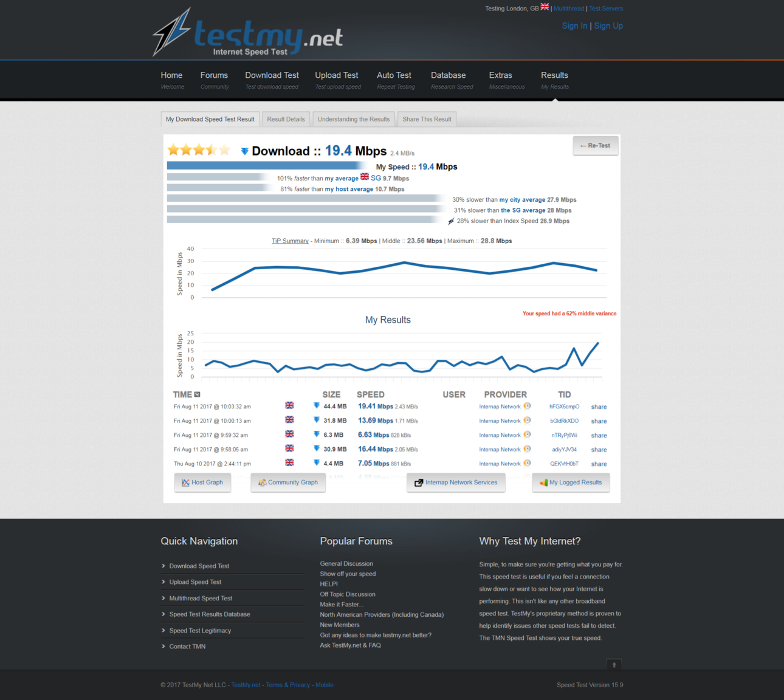Click the flag icon next to my average
Image resolution: width=784 pixels, height=700 pixels.
[x=365, y=177]
